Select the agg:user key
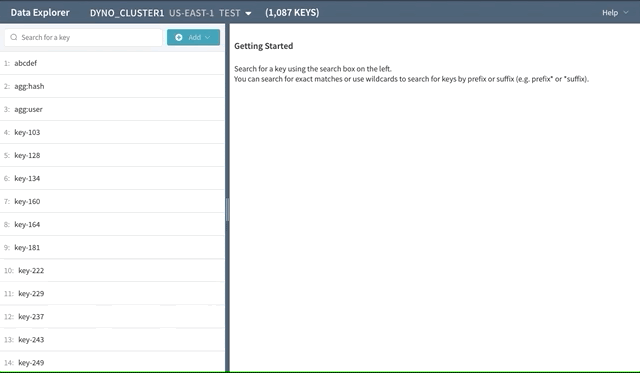 (112, 109)
